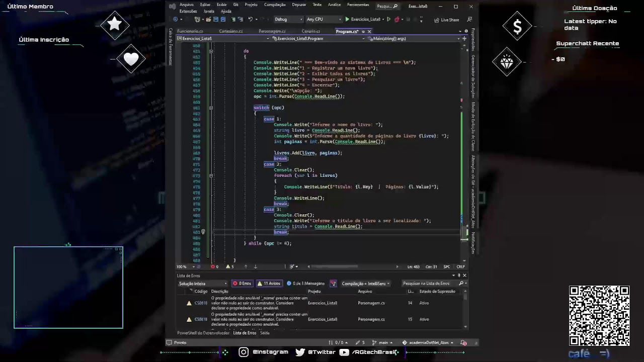This screenshot has width=644, height=362.
Task: Go to the next issue with the down arrow
Action: click(255, 266)
